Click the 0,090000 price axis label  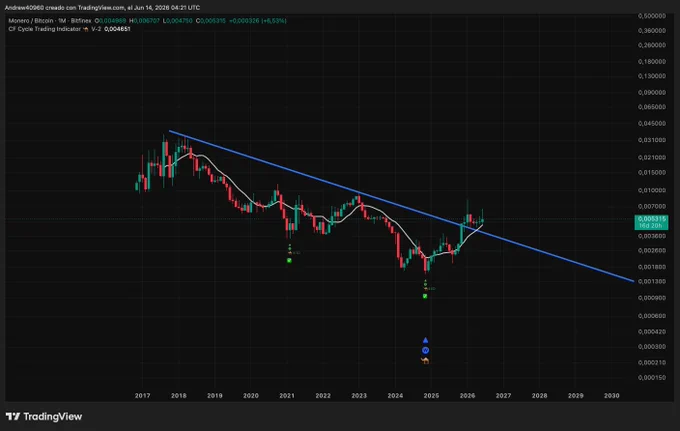(x=652, y=92)
